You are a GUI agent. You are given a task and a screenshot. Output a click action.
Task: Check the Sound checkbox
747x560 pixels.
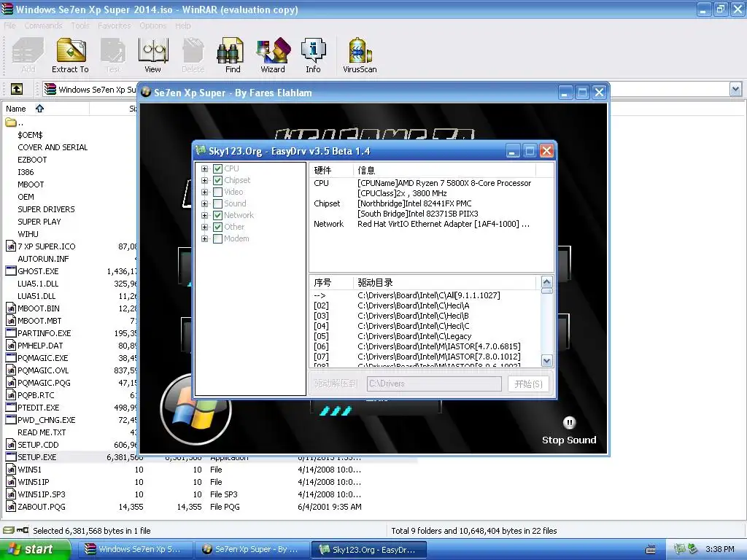point(217,204)
